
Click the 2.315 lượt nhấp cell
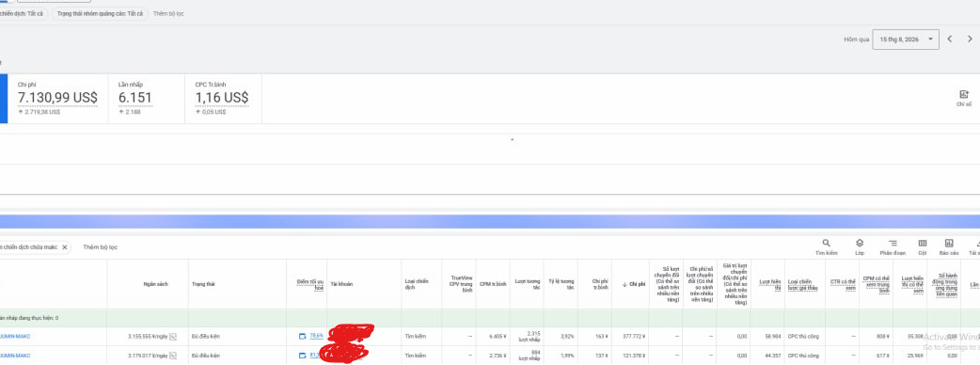pos(527,336)
